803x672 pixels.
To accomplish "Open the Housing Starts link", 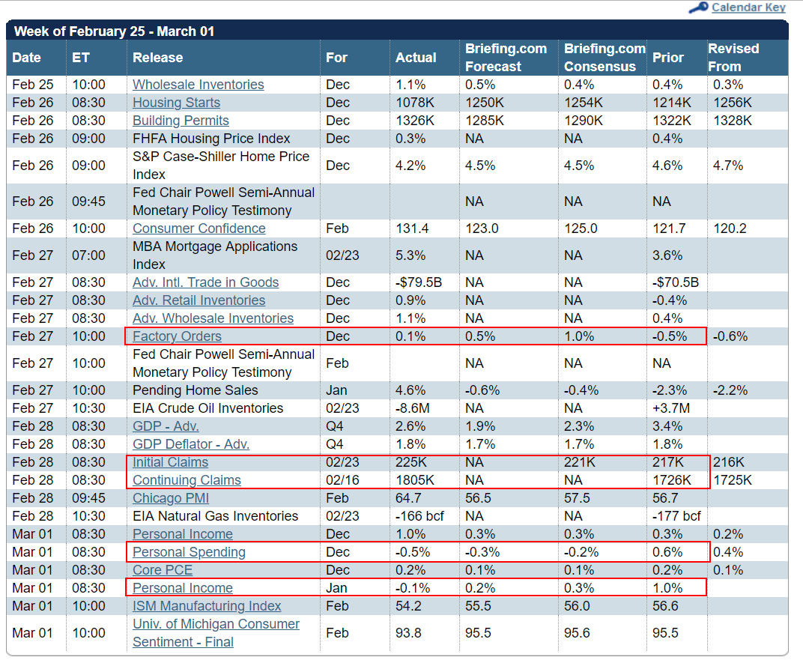I will 176,103.
